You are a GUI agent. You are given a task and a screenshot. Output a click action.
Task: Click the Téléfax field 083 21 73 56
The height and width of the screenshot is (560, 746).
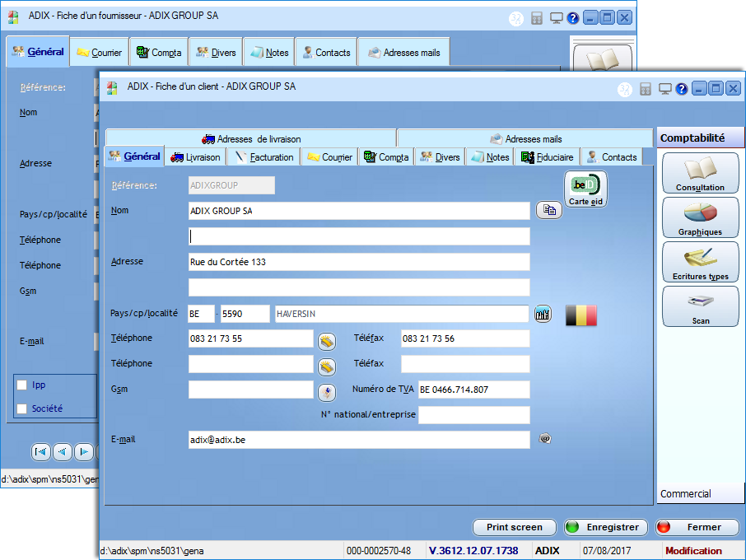[465, 338]
